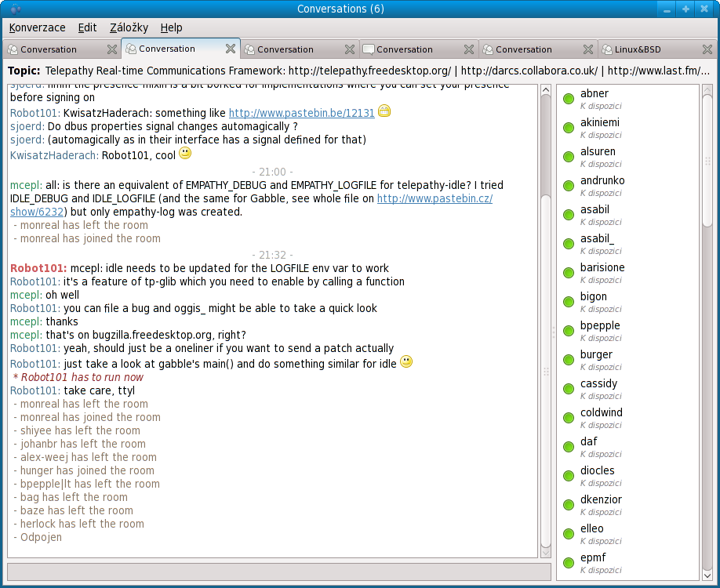Open the pastebin.cz show/6232 link

(x=435, y=199)
